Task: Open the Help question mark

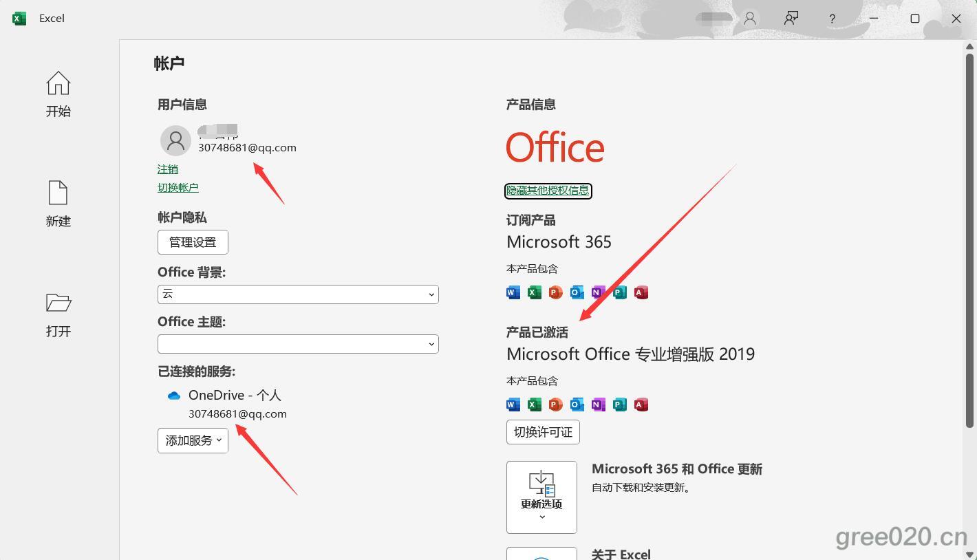Action: (833, 19)
